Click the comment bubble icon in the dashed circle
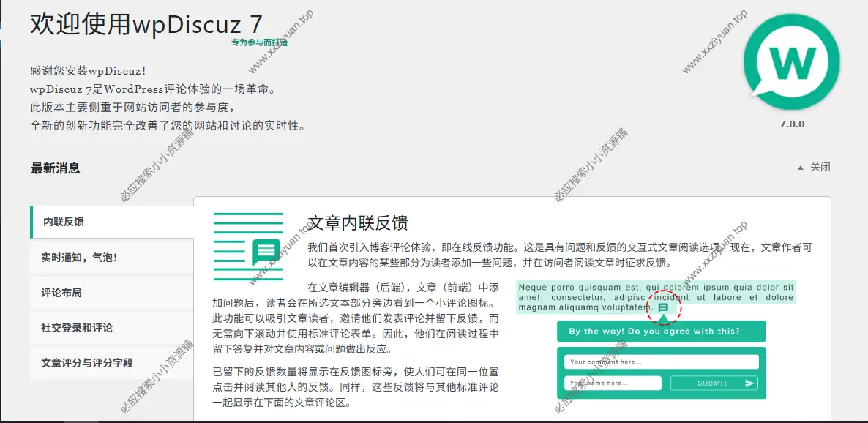 point(663,308)
